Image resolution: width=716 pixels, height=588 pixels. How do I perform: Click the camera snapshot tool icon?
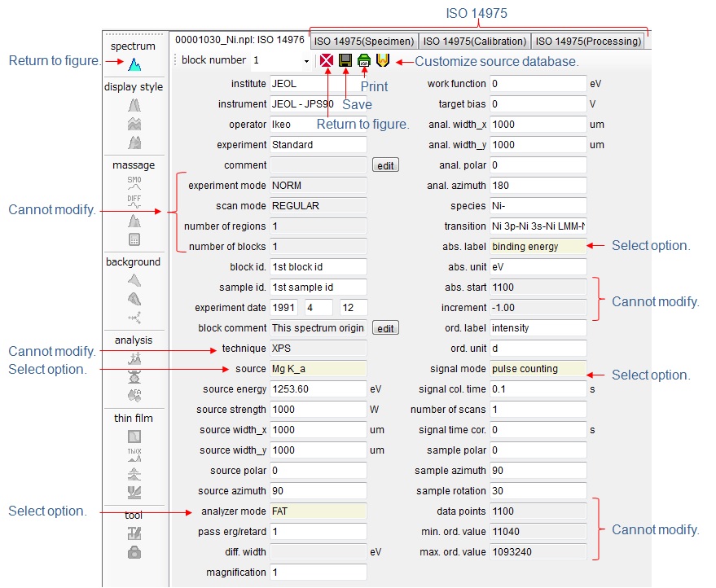pyautogui.click(x=134, y=552)
